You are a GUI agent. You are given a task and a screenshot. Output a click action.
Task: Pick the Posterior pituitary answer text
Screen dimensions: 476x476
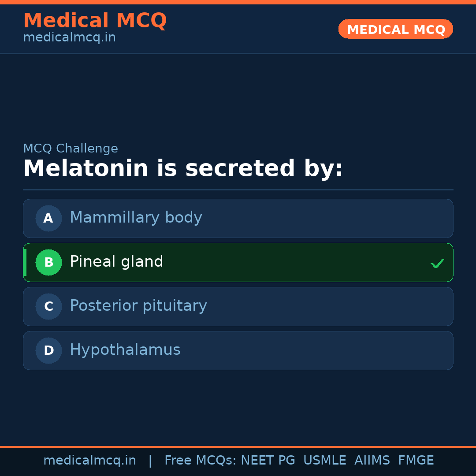point(138,306)
